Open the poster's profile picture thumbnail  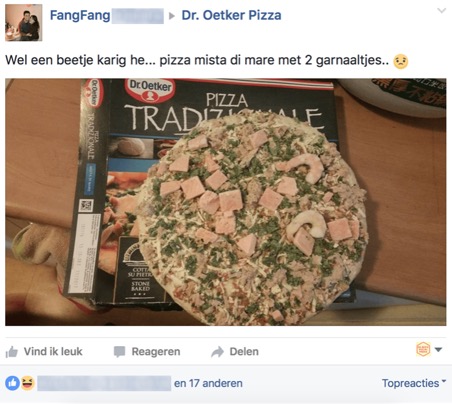point(24,23)
